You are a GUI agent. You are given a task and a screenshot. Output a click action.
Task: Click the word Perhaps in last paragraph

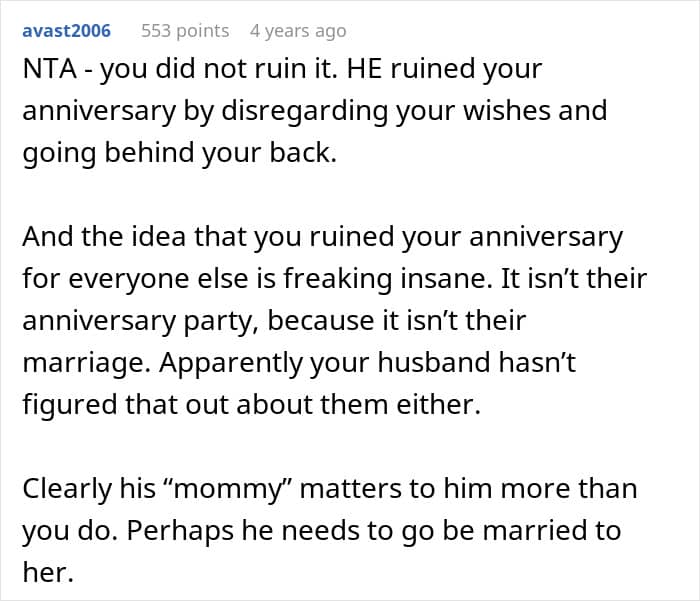(x=180, y=531)
